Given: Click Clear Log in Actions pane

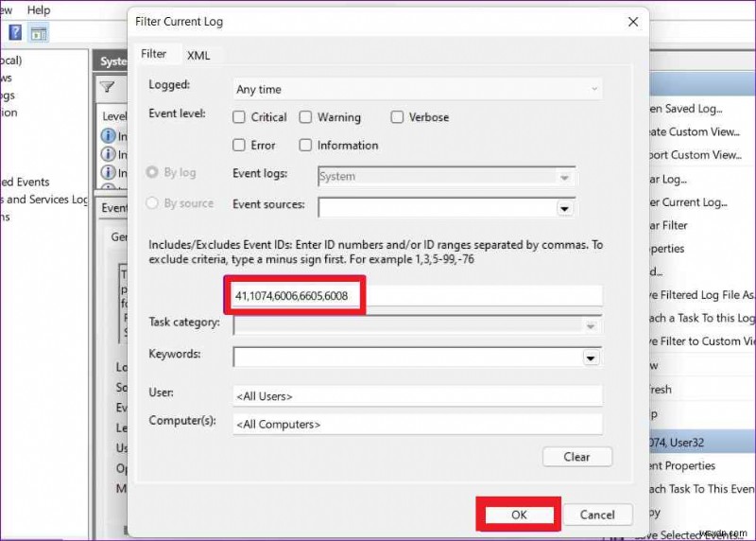Looking at the screenshot, I should click(668, 179).
